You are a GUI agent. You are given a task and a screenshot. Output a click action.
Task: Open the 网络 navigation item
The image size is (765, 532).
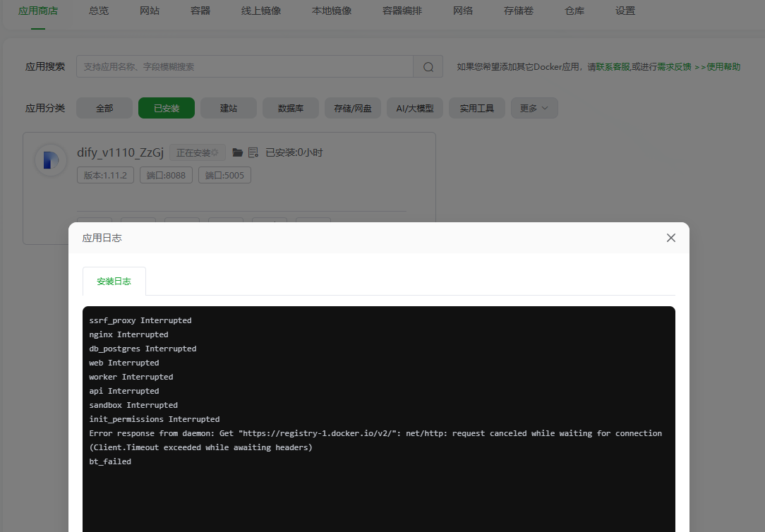point(463,11)
